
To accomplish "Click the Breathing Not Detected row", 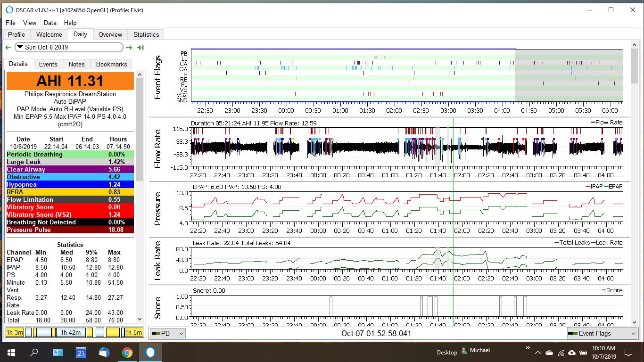I will click(70, 222).
